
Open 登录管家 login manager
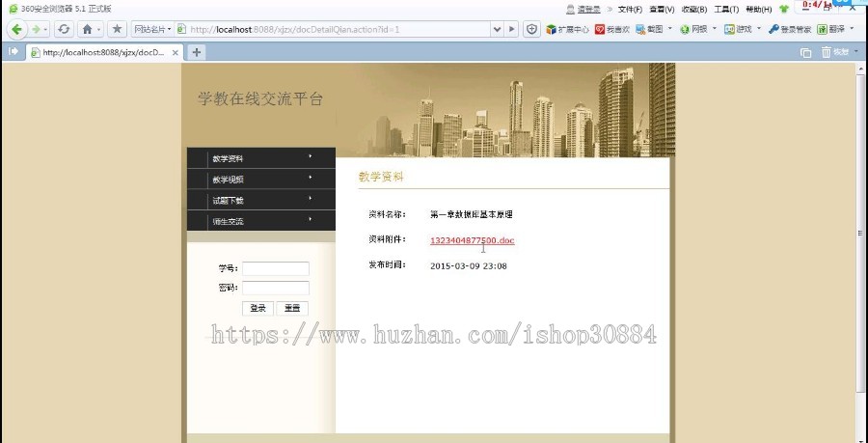pos(790,29)
